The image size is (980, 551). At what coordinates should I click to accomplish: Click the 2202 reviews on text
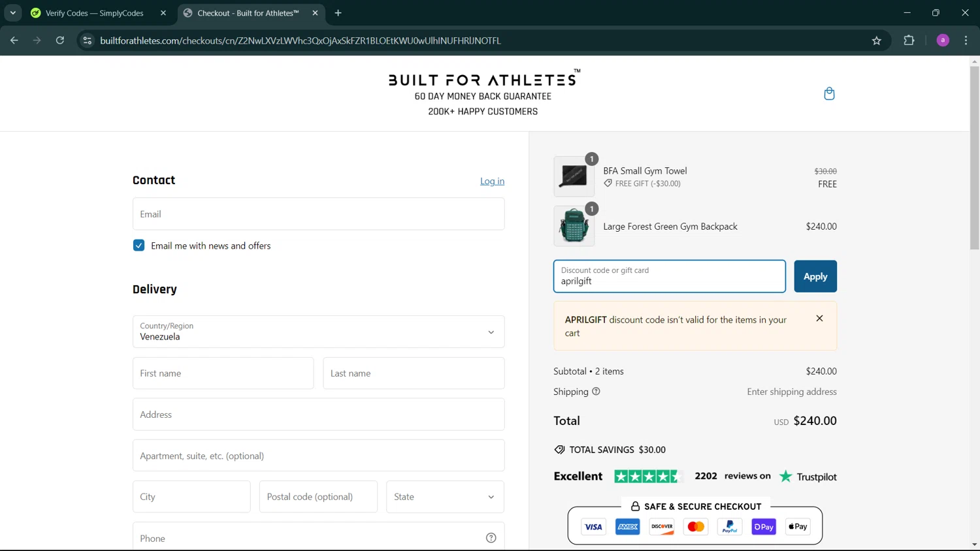732,476
